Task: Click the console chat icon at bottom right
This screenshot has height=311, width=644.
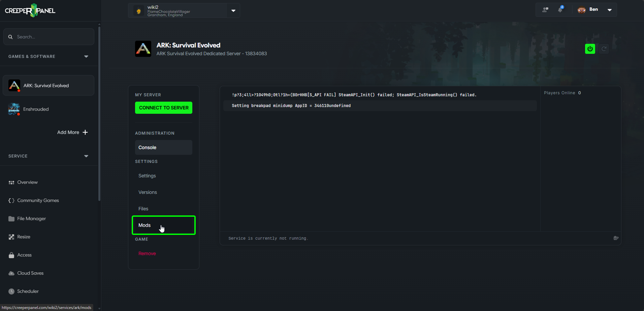Action: click(616, 238)
